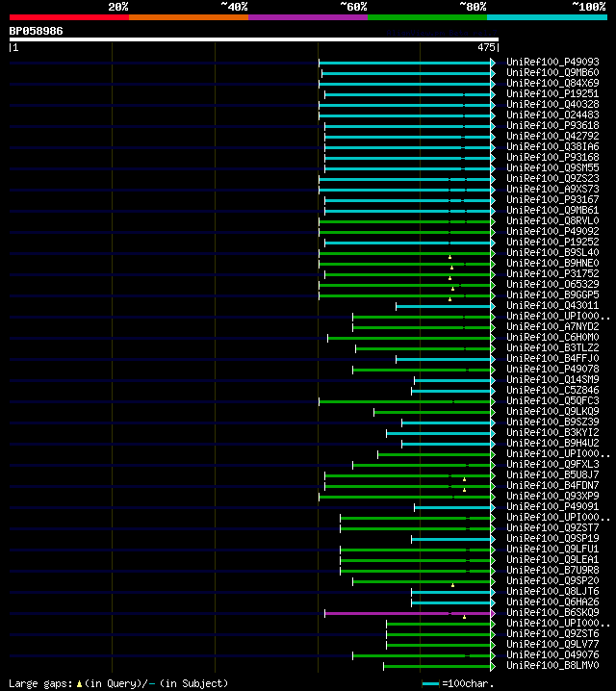Select the UniRef100_Q93XP9 label
Screen dimensions: 616x691
(x=552, y=496)
